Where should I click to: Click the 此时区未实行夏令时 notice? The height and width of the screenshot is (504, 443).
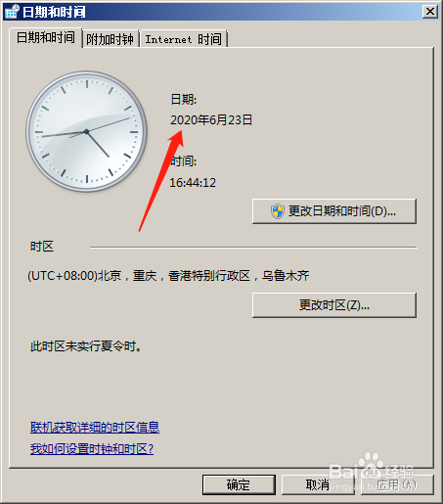point(86,346)
